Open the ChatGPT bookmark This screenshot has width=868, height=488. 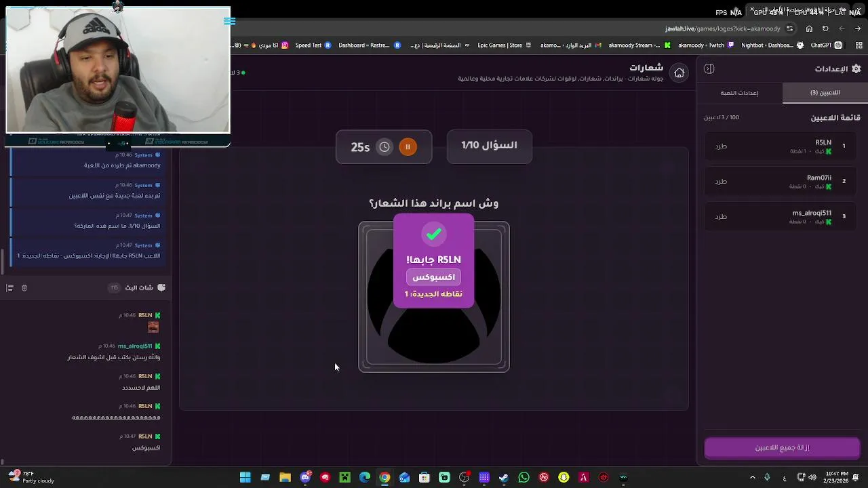[x=826, y=45]
